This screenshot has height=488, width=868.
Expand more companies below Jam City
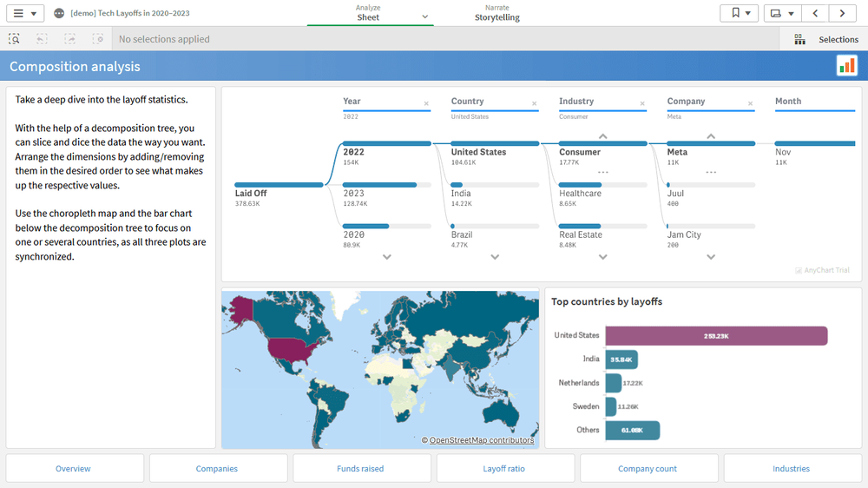[711, 257]
